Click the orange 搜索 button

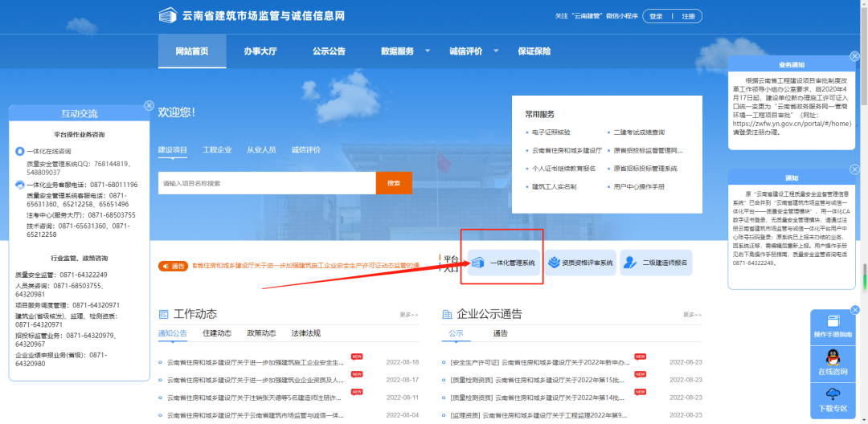click(x=394, y=183)
